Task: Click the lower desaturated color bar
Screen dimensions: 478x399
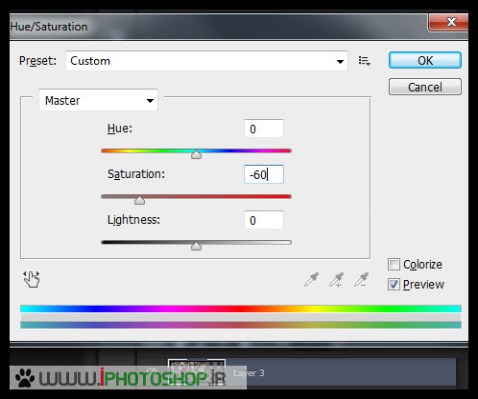Action: (241, 325)
